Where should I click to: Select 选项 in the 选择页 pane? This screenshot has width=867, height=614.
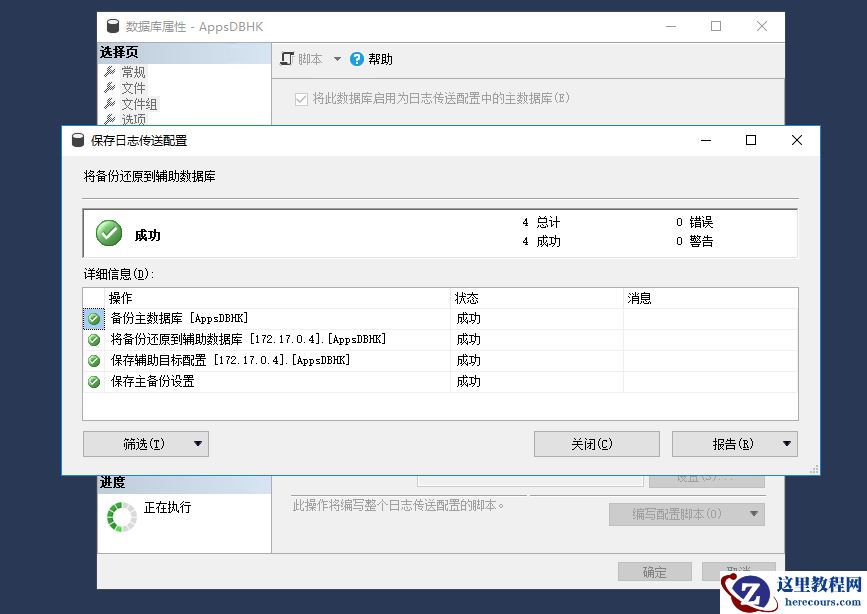133,118
